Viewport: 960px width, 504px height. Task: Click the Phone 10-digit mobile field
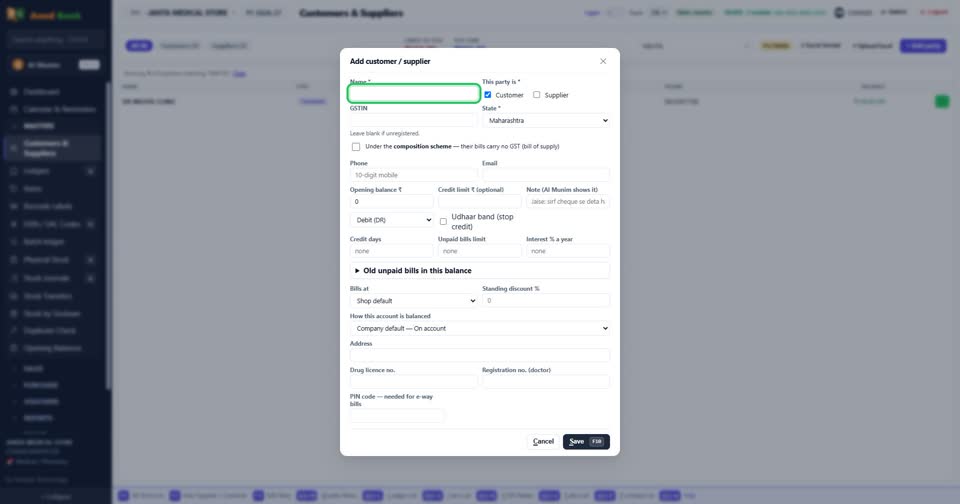click(414, 175)
